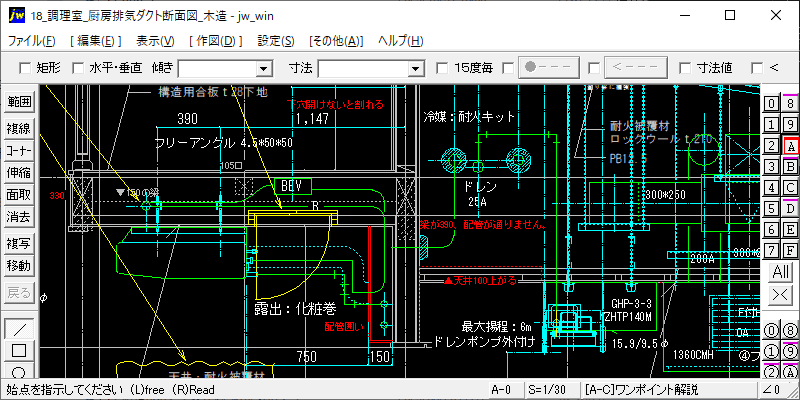The height and width of the screenshot is (400, 800).
Task: Select the rectangle drawing tool icon
Action: (19, 351)
